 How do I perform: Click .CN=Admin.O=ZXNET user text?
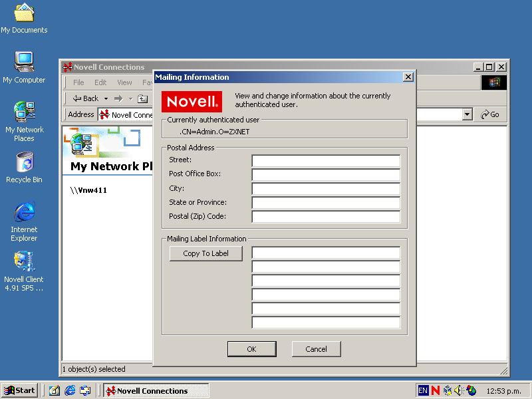[214, 132]
